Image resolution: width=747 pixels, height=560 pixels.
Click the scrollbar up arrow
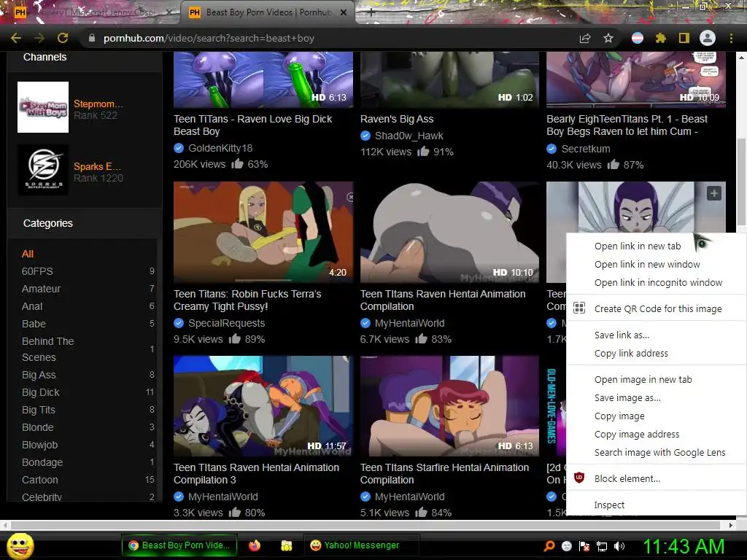pyautogui.click(x=741, y=57)
